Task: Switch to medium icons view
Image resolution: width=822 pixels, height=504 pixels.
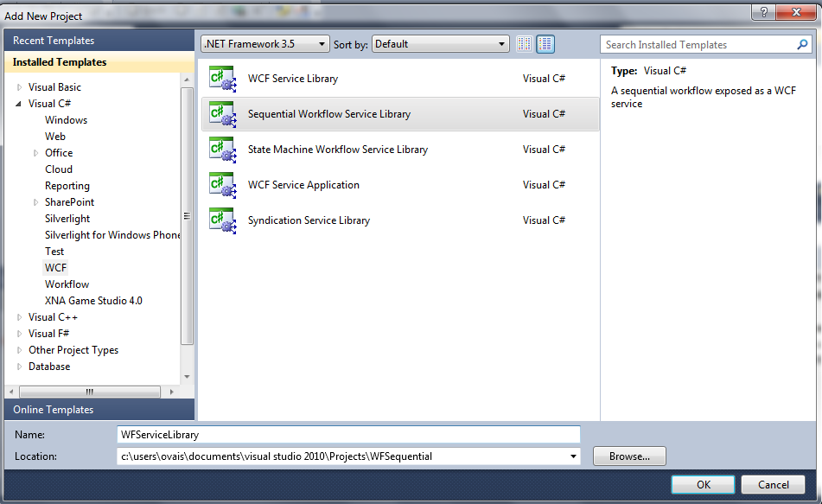Action: (x=545, y=44)
